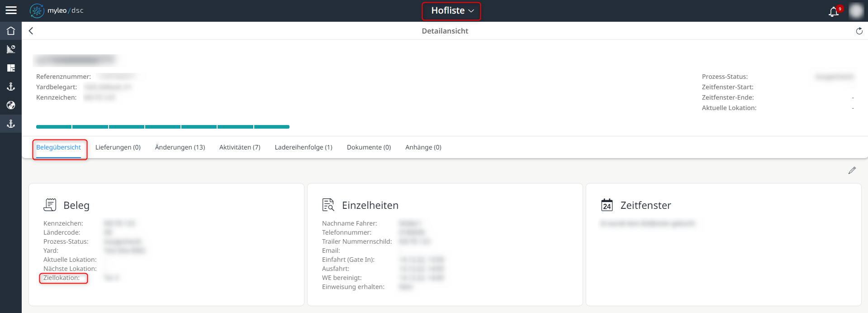Click the Ziellokation label
This screenshot has height=313, width=868.
62,278
